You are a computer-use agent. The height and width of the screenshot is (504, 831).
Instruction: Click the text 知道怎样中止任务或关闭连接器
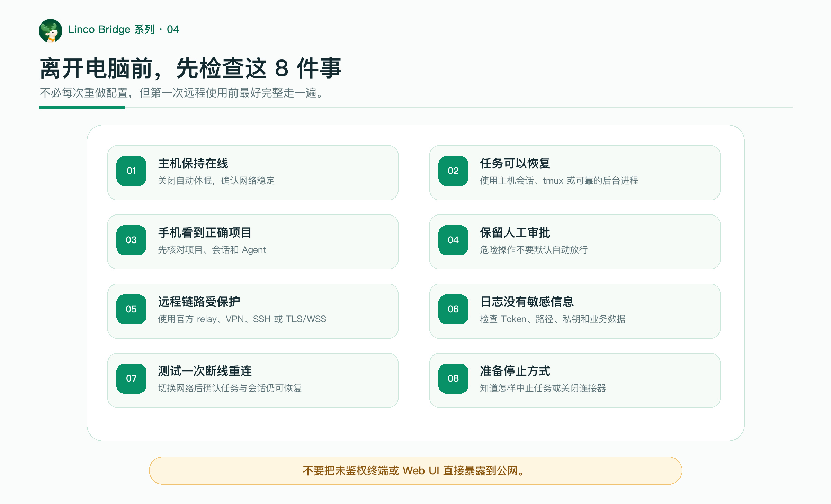tap(543, 388)
